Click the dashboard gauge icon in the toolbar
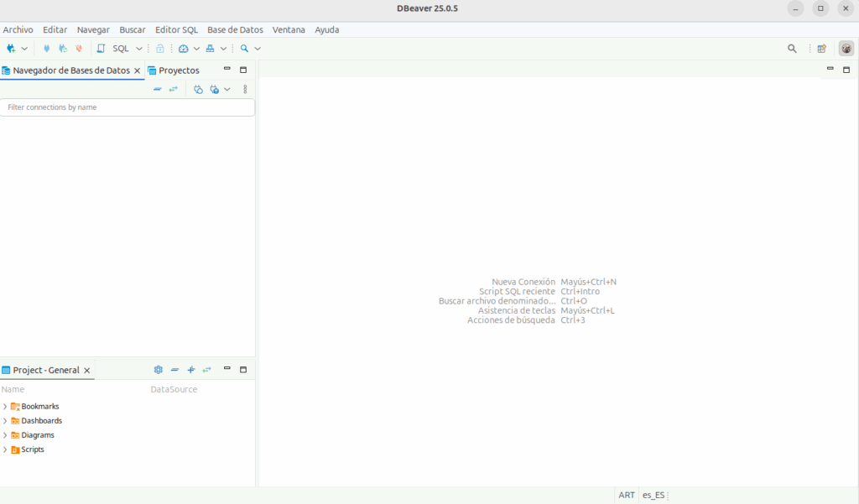The width and height of the screenshot is (859, 504). coord(185,48)
